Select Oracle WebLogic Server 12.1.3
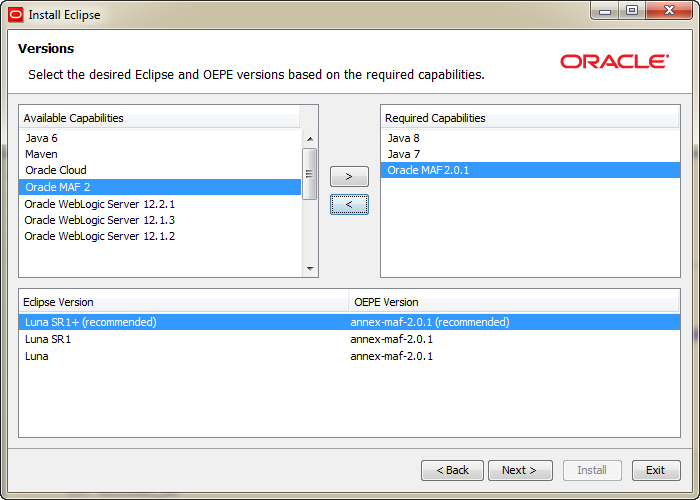Image resolution: width=700 pixels, height=500 pixels. point(160,220)
